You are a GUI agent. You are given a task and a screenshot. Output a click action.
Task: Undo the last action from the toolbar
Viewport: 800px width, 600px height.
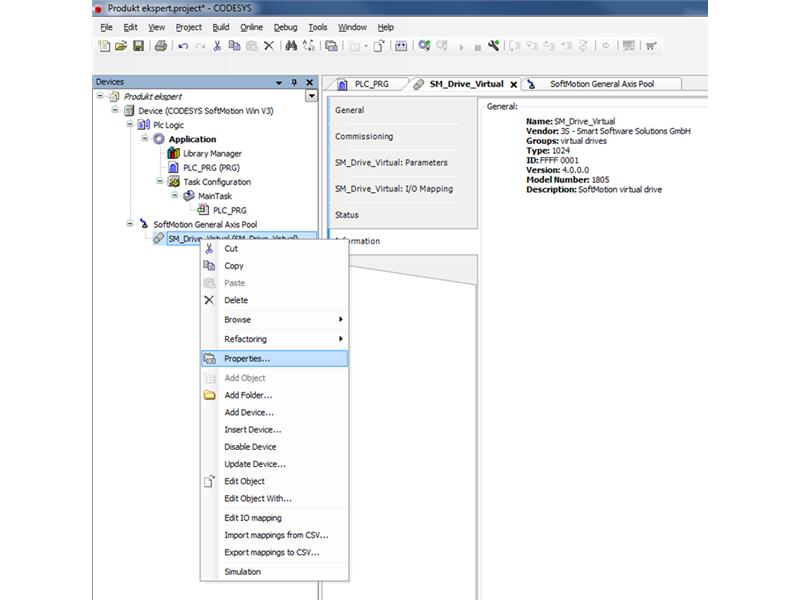(183, 46)
